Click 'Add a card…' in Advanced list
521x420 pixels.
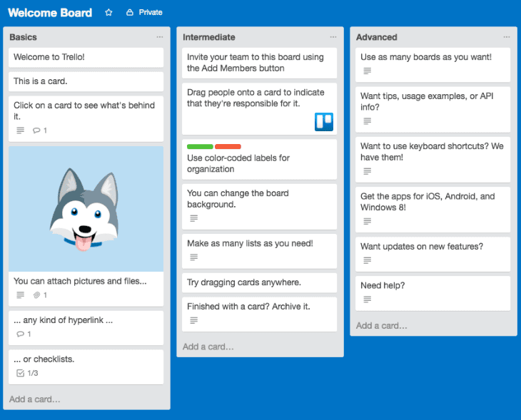click(x=382, y=326)
